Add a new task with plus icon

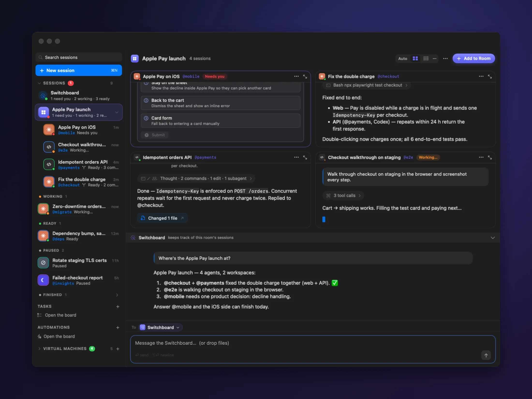118,307
